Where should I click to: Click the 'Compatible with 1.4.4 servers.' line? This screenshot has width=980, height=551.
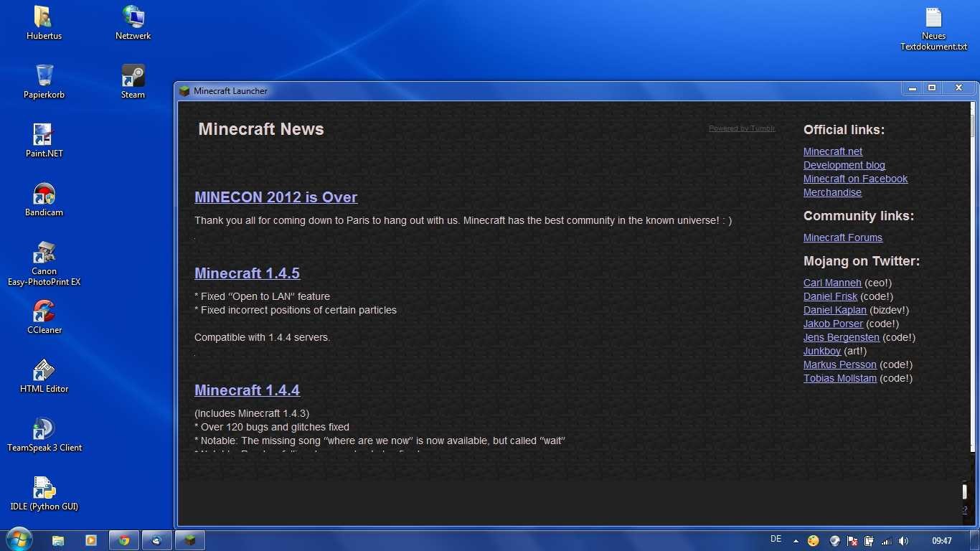point(263,337)
